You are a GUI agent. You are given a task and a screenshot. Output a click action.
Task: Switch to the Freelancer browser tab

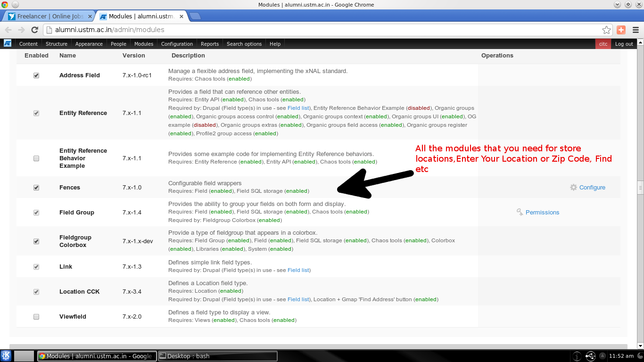pyautogui.click(x=49, y=16)
